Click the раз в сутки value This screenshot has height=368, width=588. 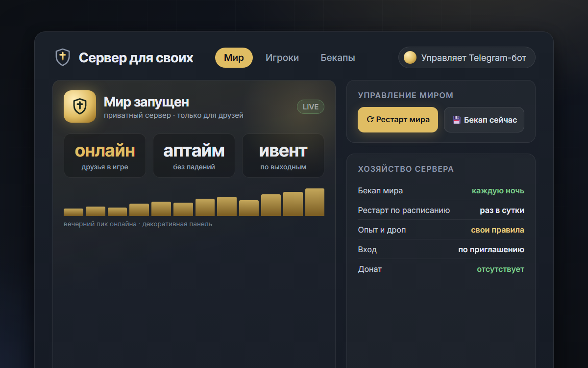pos(502,210)
